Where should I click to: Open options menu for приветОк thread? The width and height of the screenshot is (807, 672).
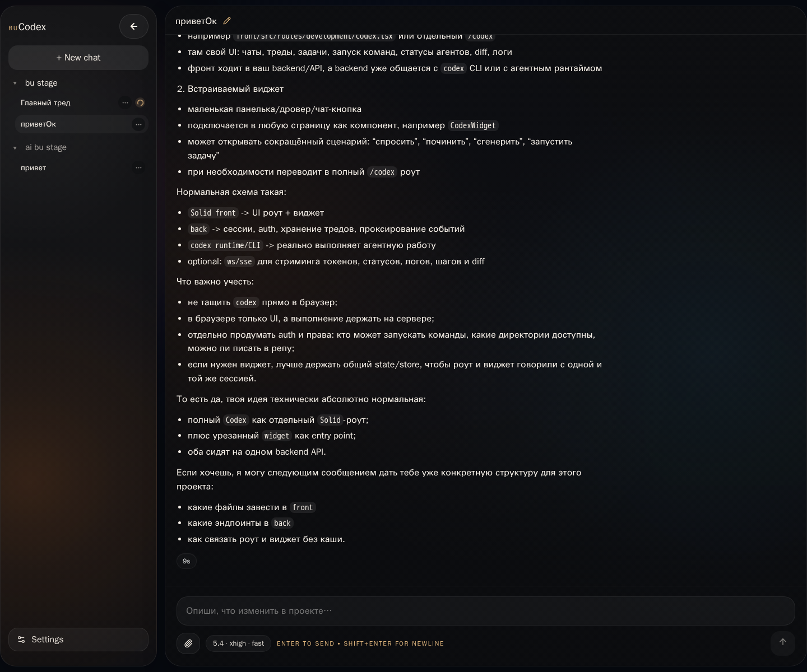coord(138,124)
